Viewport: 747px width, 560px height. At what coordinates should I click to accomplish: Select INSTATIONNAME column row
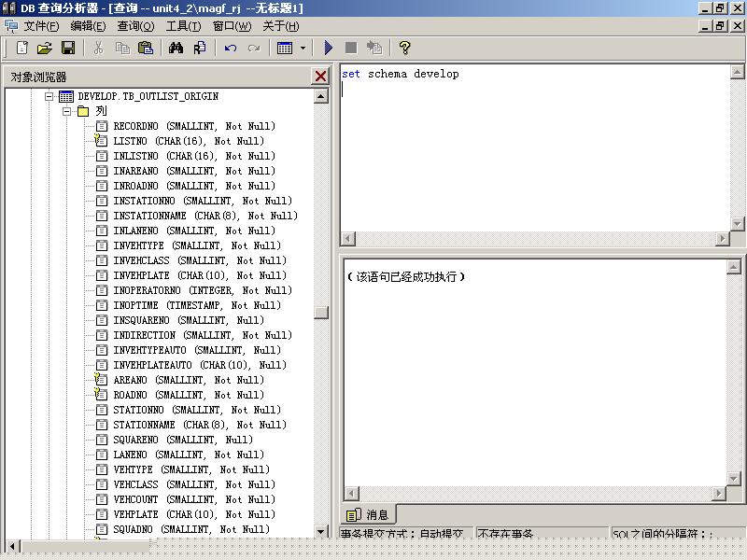click(x=205, y=216)
